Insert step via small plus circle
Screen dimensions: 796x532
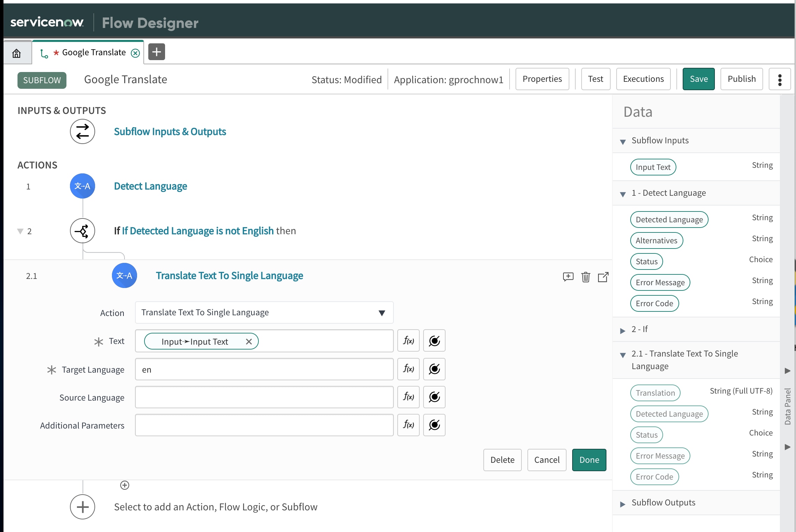point(125,485)
